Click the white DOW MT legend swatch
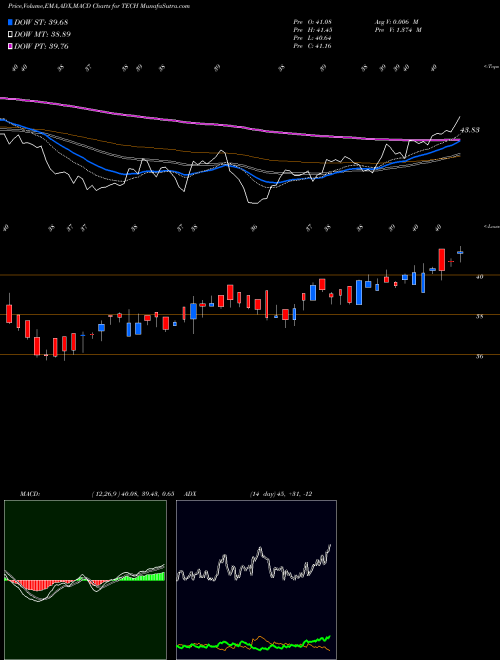This screenshot has width=500, height=660. pyautogui.click(x=10, y=34)
